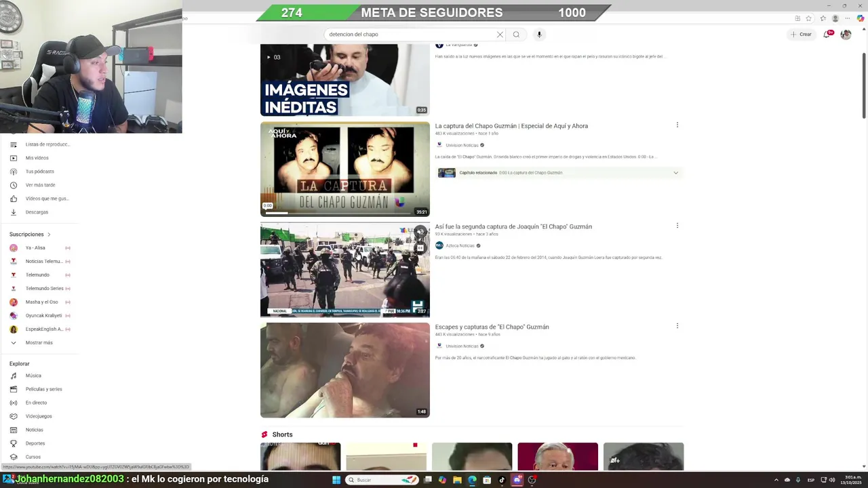Open 'La captura del Chapo Guzmán' thumbnail
868x488 pixels.
pos(344,169)
